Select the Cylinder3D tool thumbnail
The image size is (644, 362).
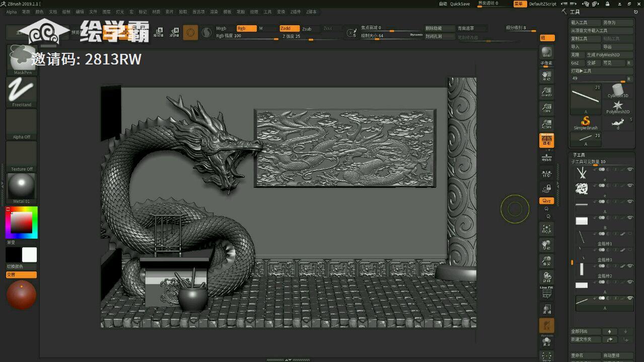pyautogui.click(x=618, y=91)
